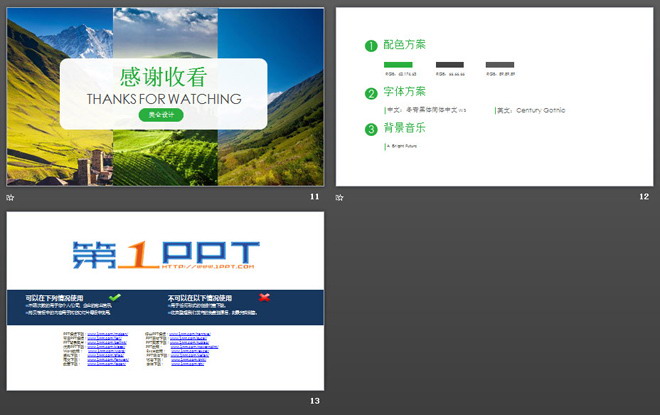The image size is (660, 415).
Task: Click the 可以在下列情况使用 heading
Action: tap(54, 298)
